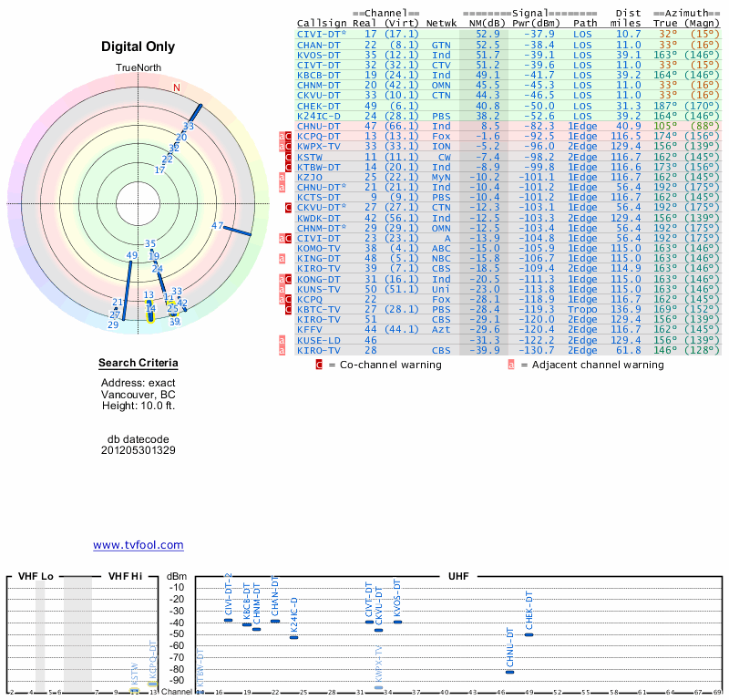Click the adjacent channel icon beside KUSE-LD
The width and height of the screenshot is (729, 700).
[282, 341]
